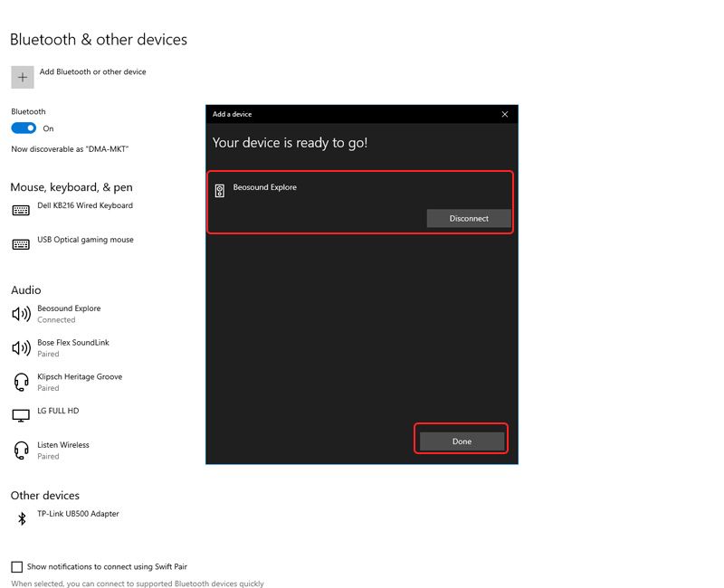Select the LG FULL HD display entry
Image resolution: width=724 pixels, height=588 pixels.
coord(58,411)
